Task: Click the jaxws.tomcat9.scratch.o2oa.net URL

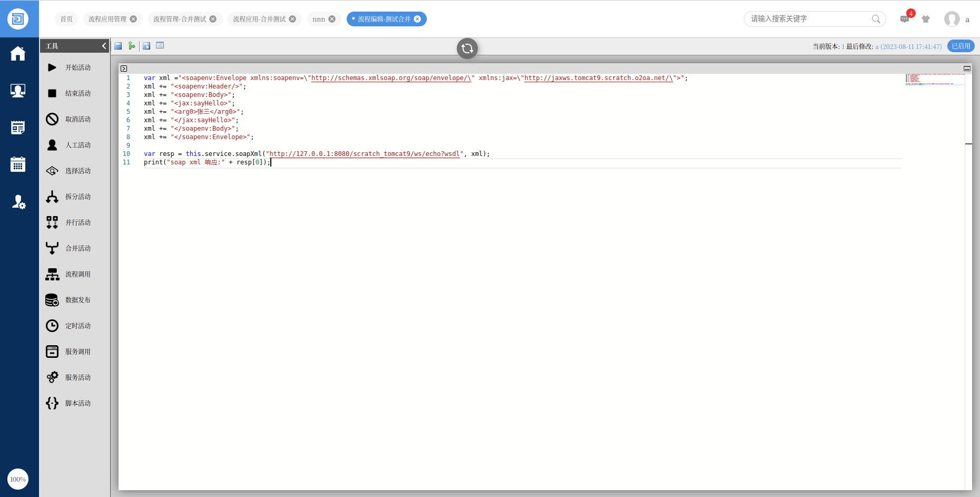Action: tap(599, 78)
